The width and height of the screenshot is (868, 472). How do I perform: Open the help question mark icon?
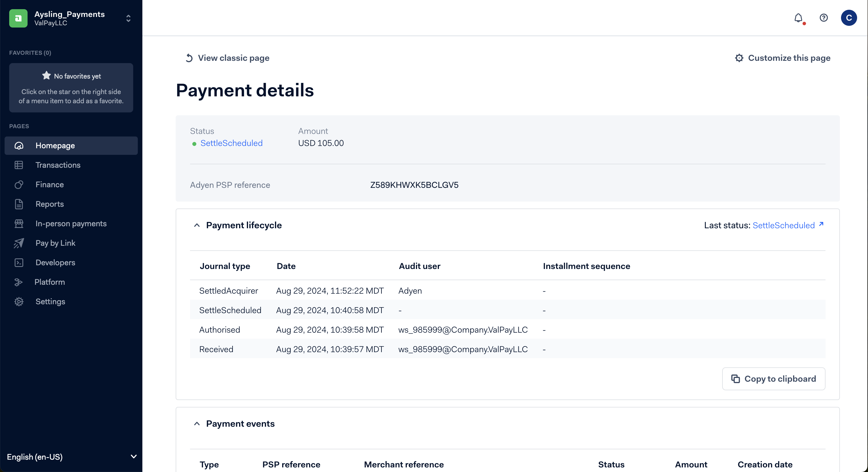click(x=824, y=18)
